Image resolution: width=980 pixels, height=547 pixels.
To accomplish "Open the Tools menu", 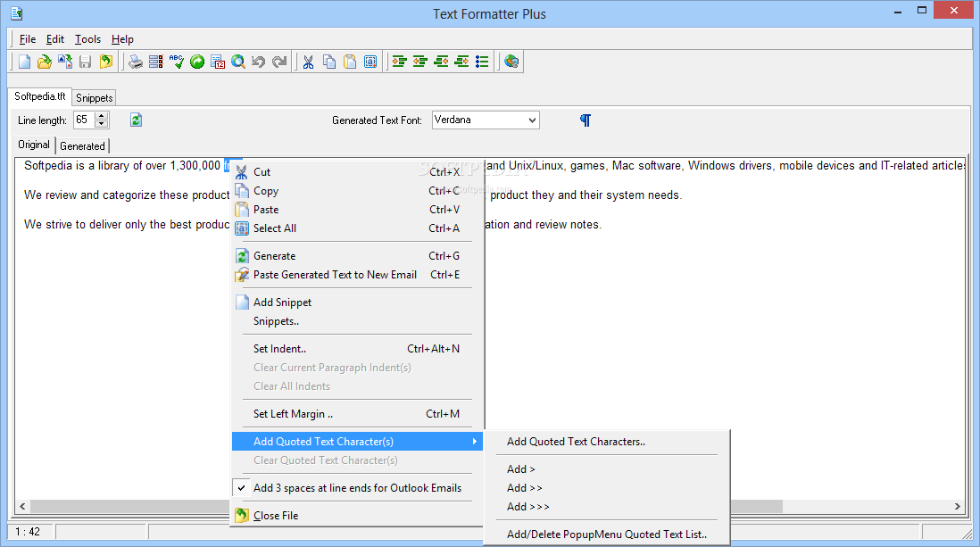I will coord(87,39).
